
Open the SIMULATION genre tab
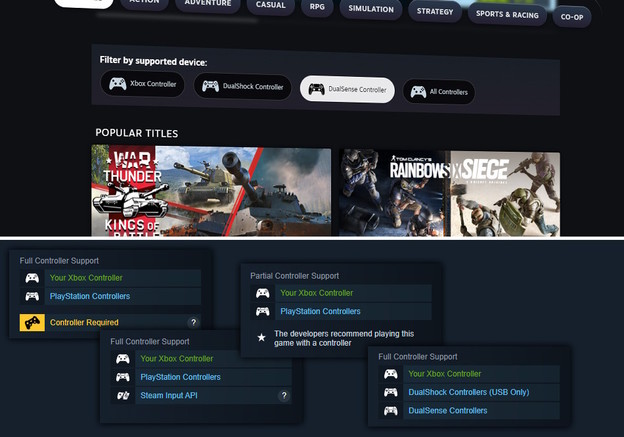pos(373,9)
